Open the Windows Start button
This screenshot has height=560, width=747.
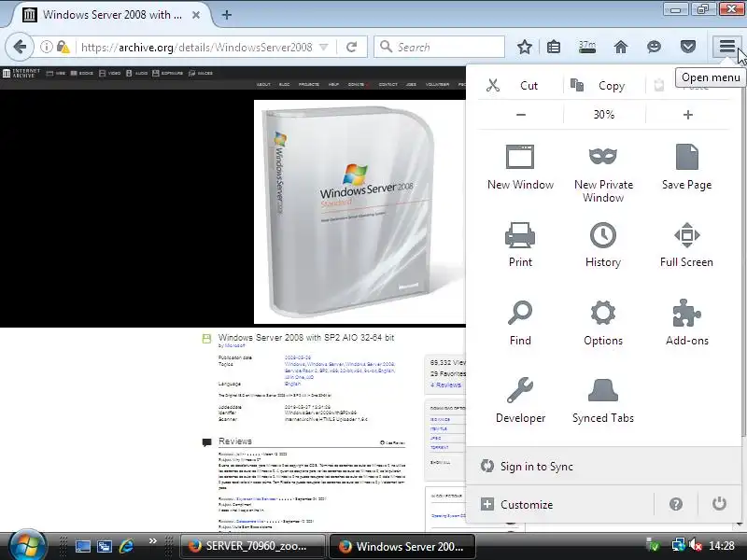pyautogui.click(x=27, y=546)
